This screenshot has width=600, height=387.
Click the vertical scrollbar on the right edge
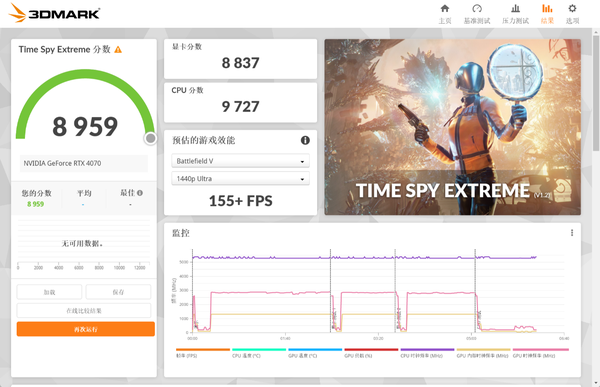point(596,92)
